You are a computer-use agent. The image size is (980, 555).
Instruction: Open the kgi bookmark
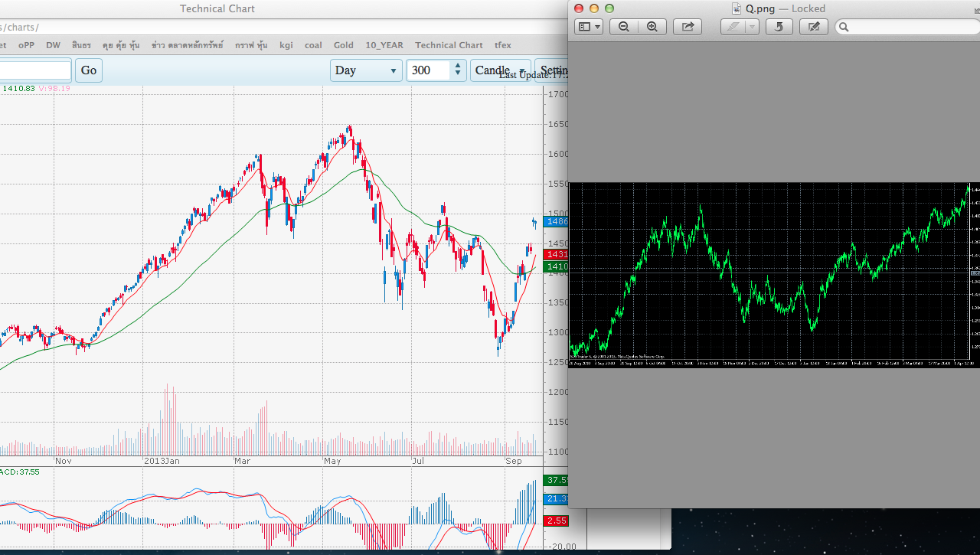pyautogui.click(x=286, y=45)
